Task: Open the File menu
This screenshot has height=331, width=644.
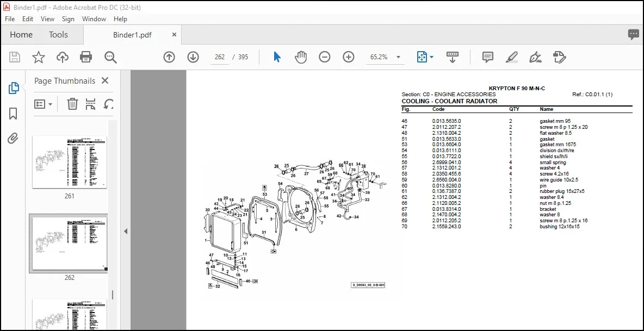Action: point(10,19)
